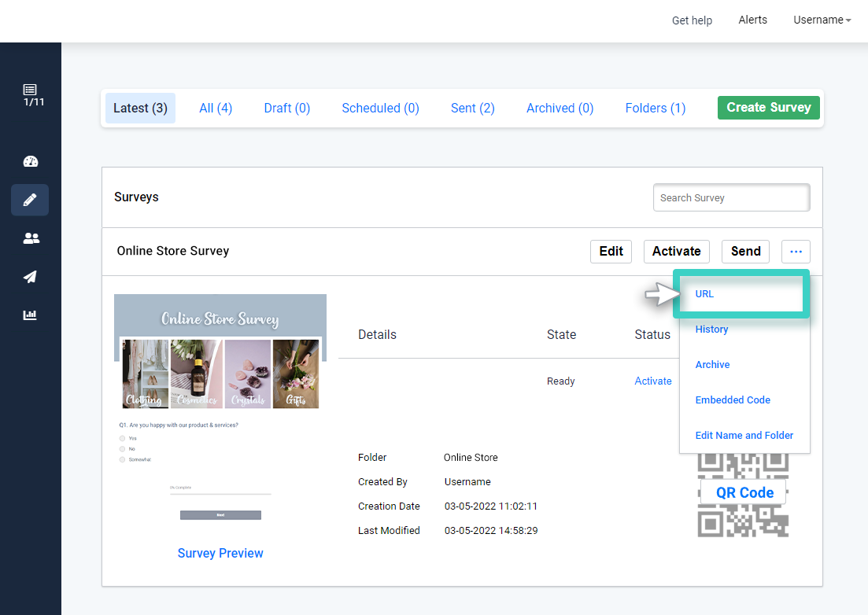Viewport: 868px width, 615px height.
Task: Click the last modified 03-05-2022 14:58:29 value
Action: pyautogui.click(x=490, y=530)
